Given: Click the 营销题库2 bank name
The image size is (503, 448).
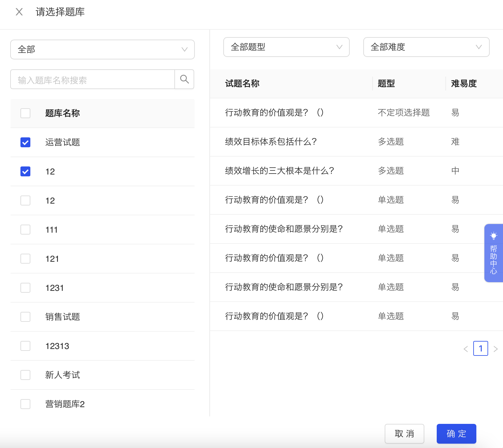Looking at the screenshot, I should pyautogui.click(x=65, y=404).
